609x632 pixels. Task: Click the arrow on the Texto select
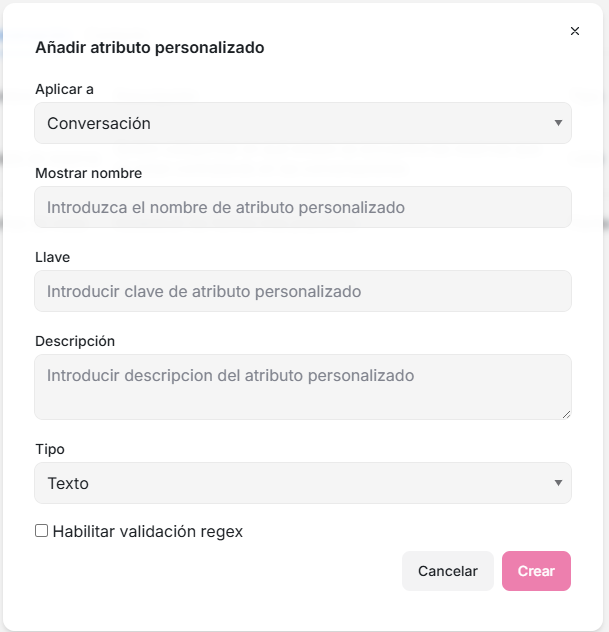tap(558, 483)
